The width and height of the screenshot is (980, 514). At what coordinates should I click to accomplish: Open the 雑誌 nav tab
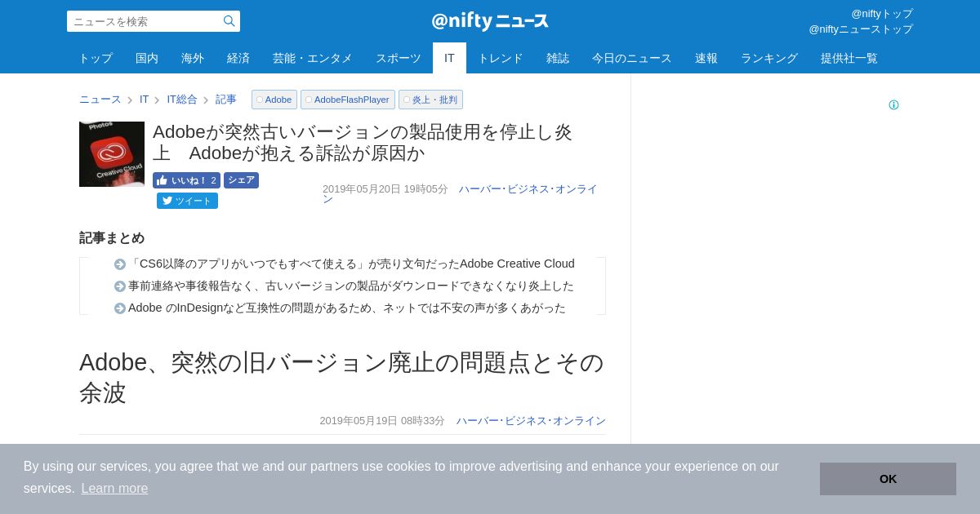[558, 58]
